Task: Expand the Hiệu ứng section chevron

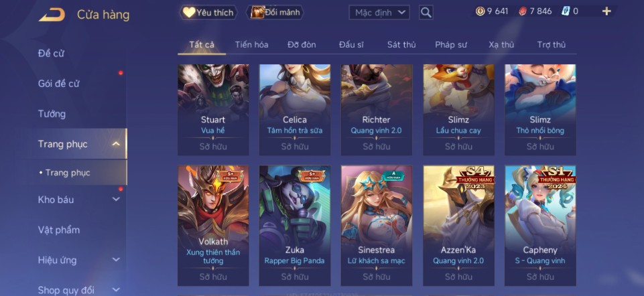Action: 116,260
